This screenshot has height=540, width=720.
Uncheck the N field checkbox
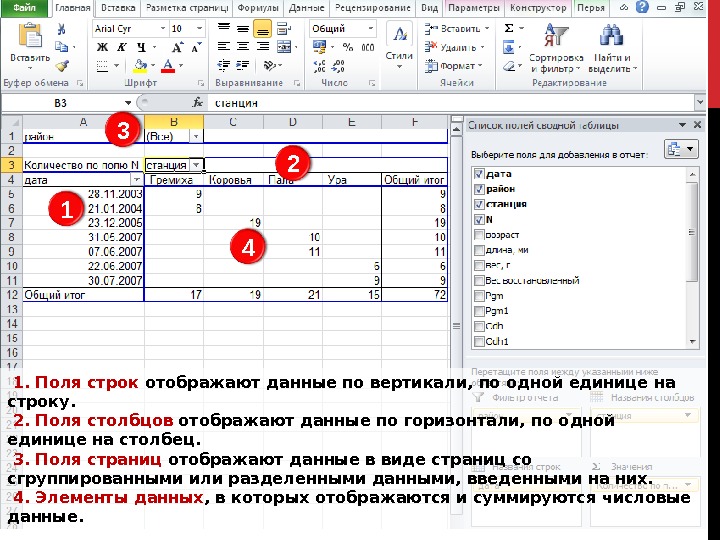point(478,219)
